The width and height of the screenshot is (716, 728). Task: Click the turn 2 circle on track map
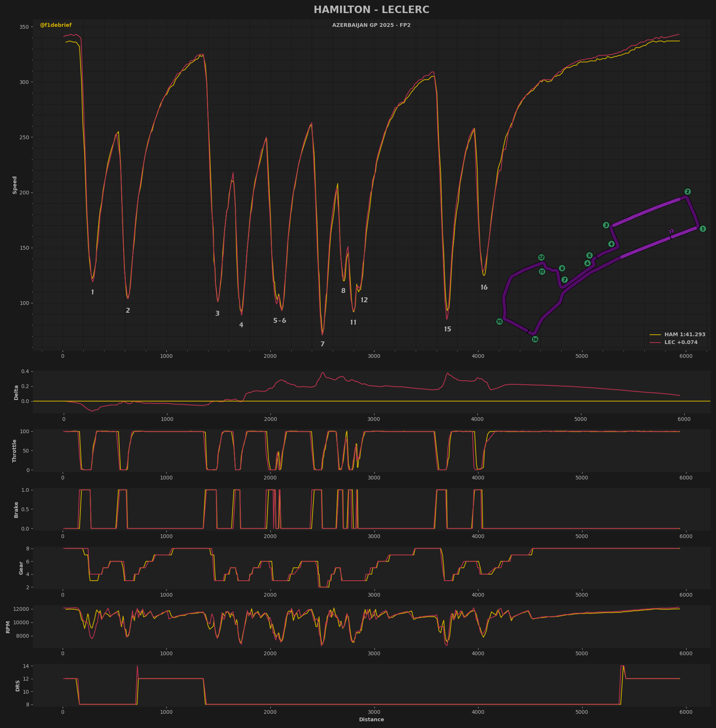(x=687, y=191)
